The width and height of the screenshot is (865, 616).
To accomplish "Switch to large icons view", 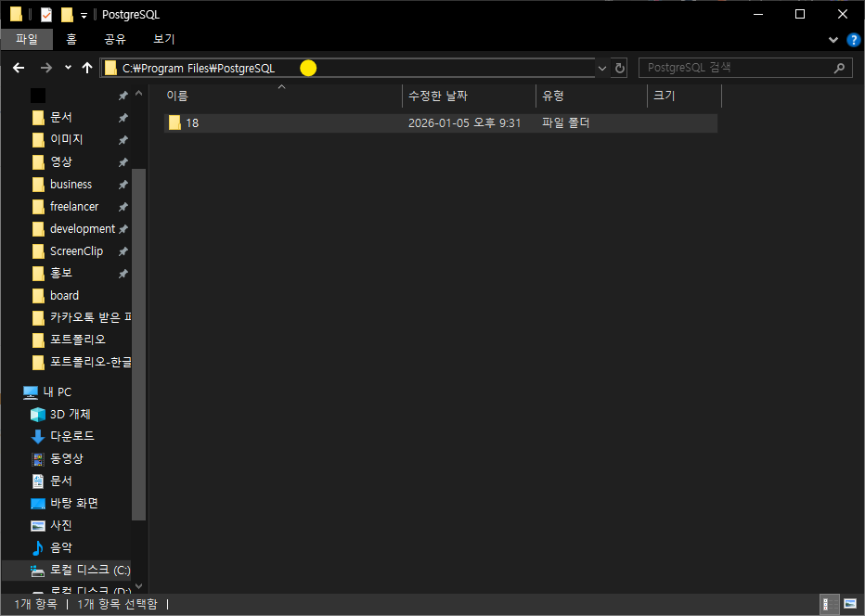I will (x=851, y=605).
